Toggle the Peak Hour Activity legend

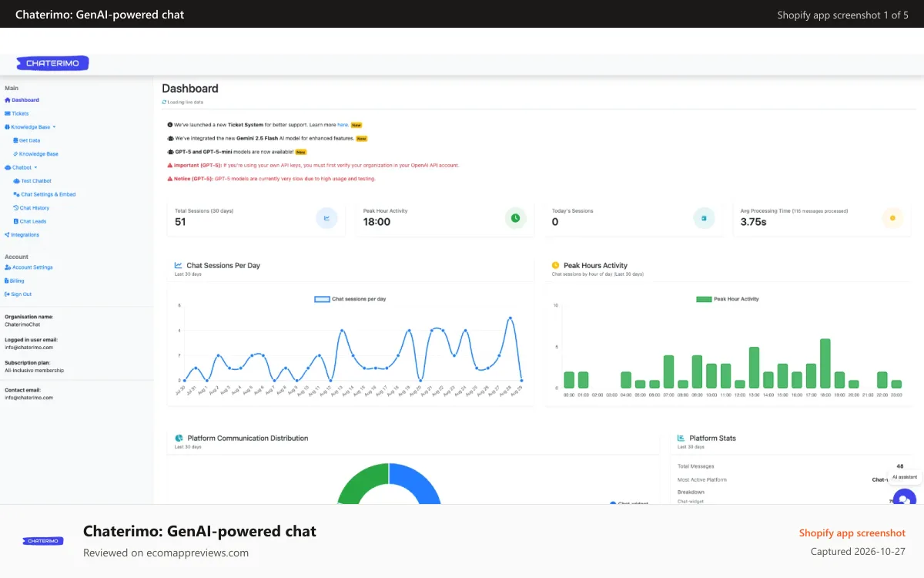tap(728, 299)
